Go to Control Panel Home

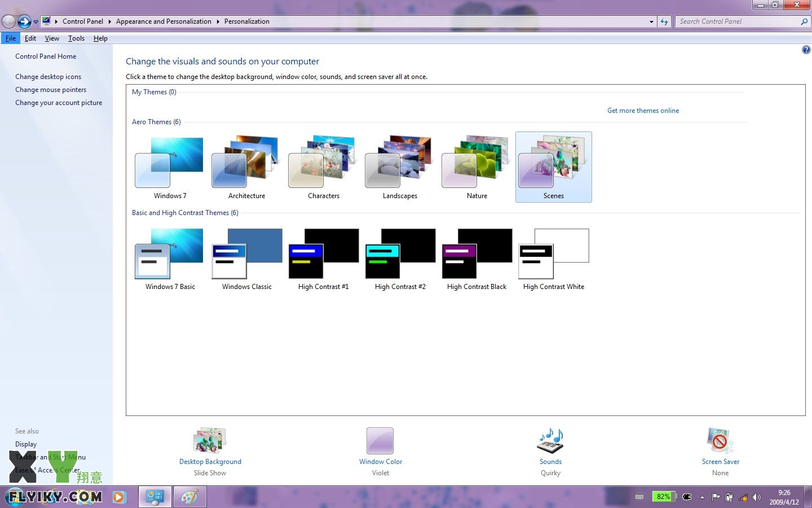[46, 56]
